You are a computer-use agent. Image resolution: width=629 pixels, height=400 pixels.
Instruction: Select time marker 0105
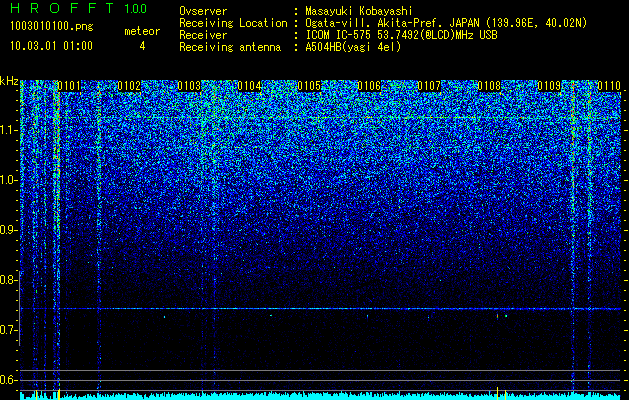point(309,86)
